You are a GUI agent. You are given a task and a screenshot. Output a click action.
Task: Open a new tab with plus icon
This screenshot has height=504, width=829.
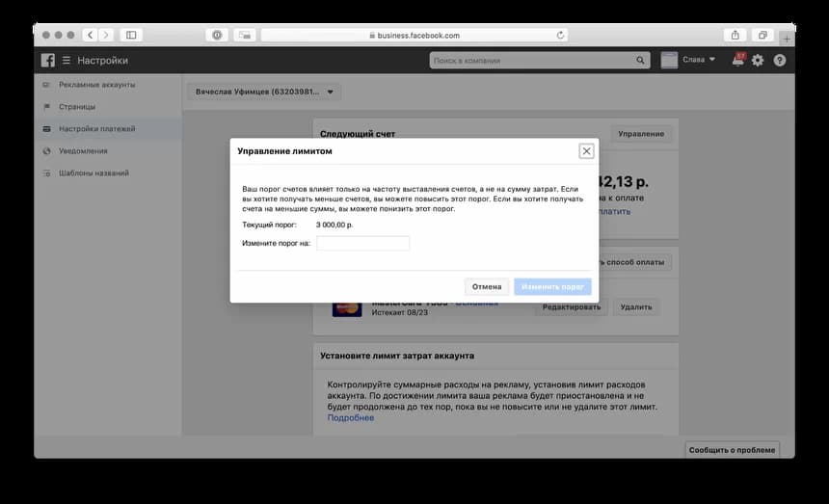[787, 39]
